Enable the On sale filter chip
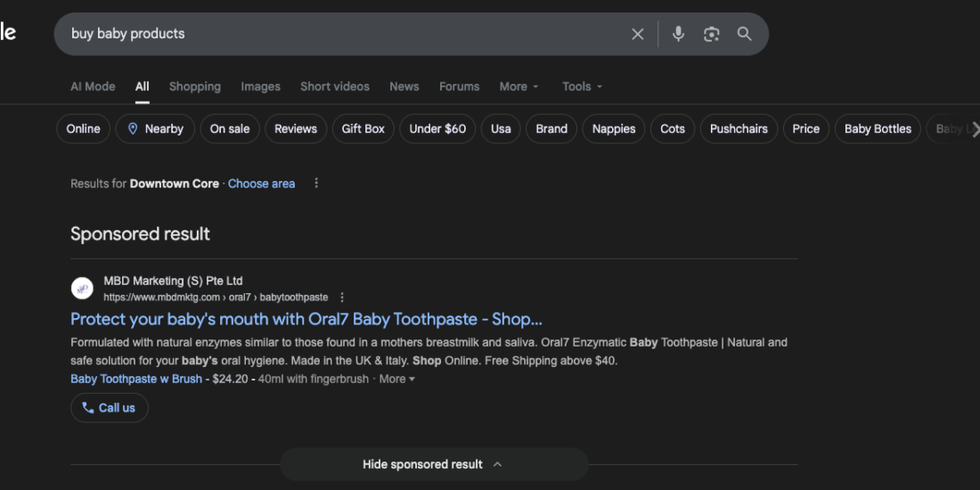The image size is (980, 490). [229, 129]
